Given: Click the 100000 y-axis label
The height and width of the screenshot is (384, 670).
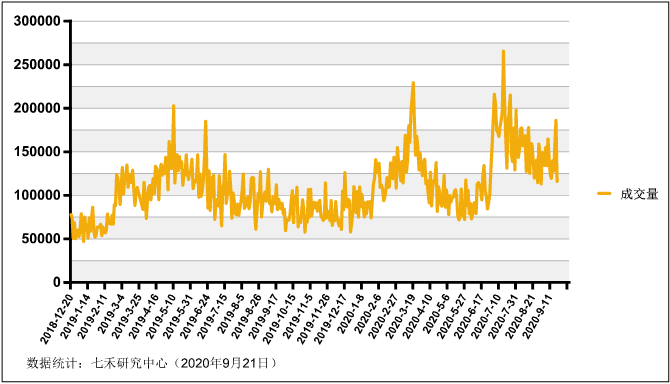Looking at the screenshot, I should pyautogui.click(x=37, y=195).
